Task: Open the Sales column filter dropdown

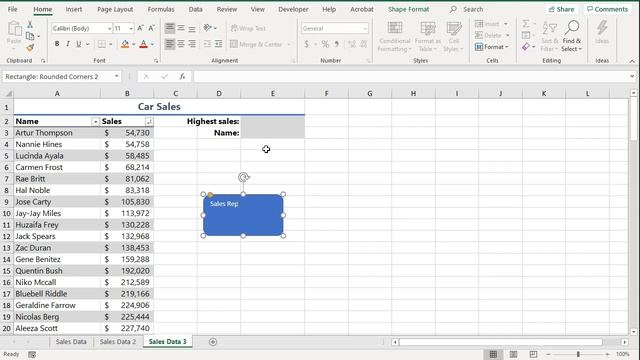Action: (149, 122)
